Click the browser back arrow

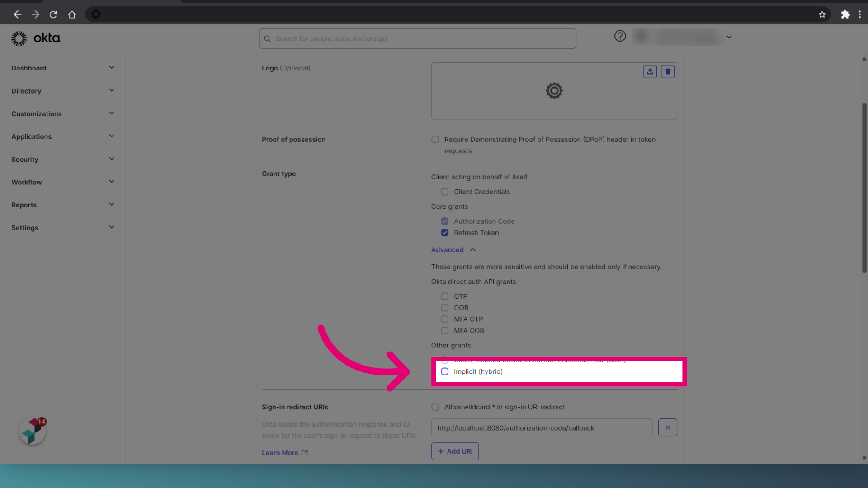(17, 14)
